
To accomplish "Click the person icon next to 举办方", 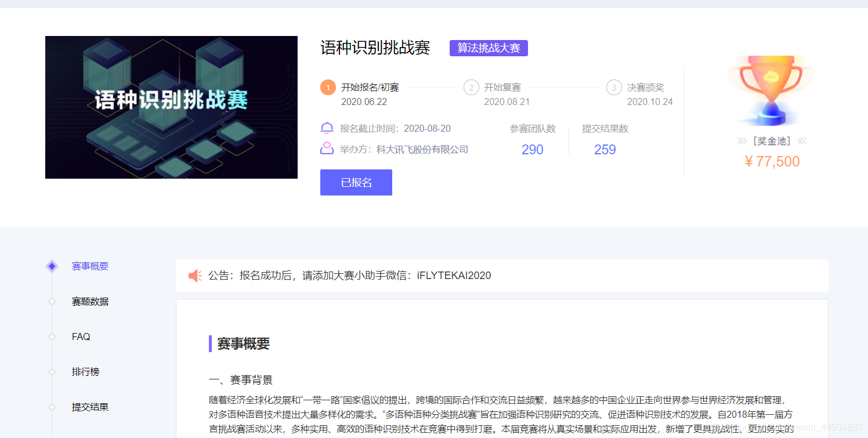I will (x=326, y=149).
